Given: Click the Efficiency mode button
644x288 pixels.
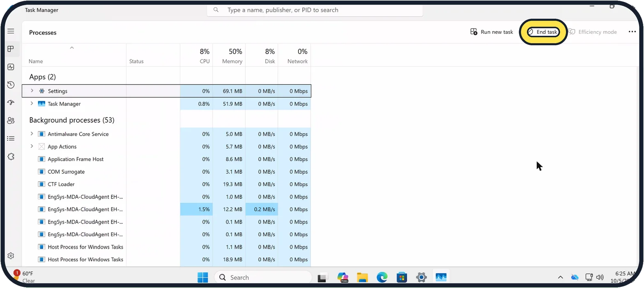Looking at the screenshot, I should [x=592, y=32].
